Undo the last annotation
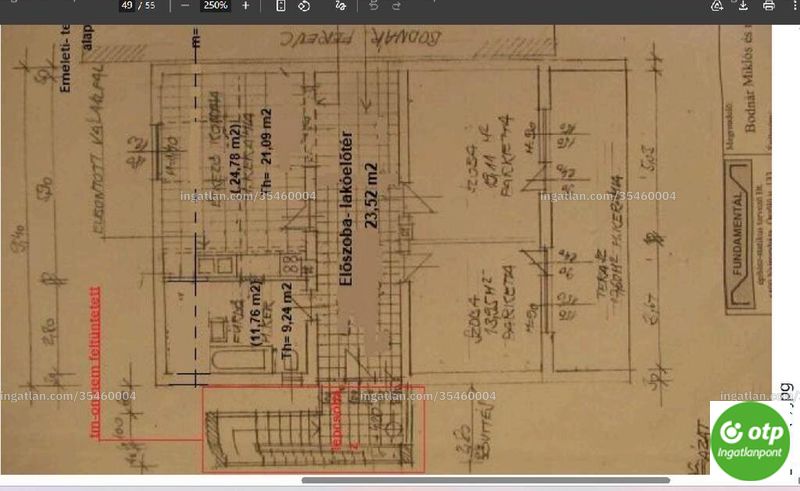800x491 pixels. (x=373, y=6)
